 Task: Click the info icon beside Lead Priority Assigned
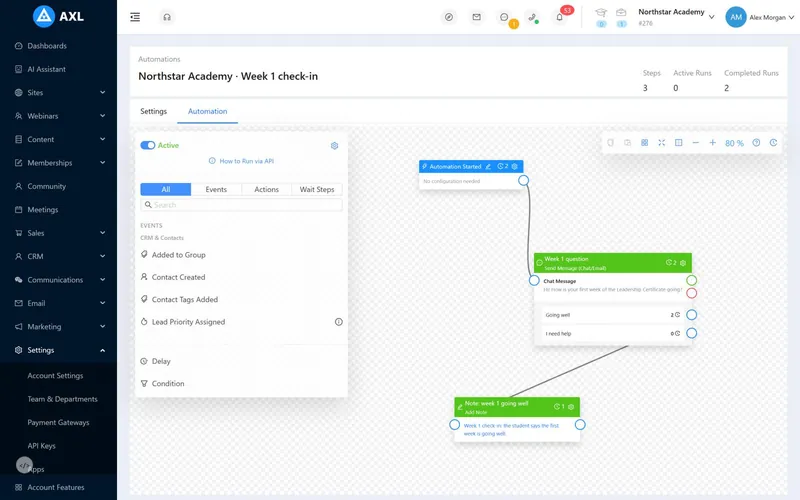click(339, 322)
